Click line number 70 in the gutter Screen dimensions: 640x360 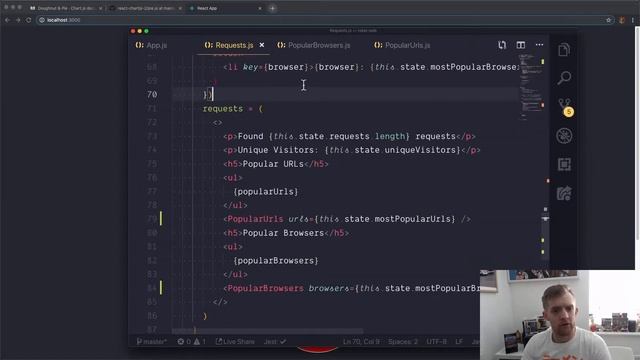click(x=152, y=94)
